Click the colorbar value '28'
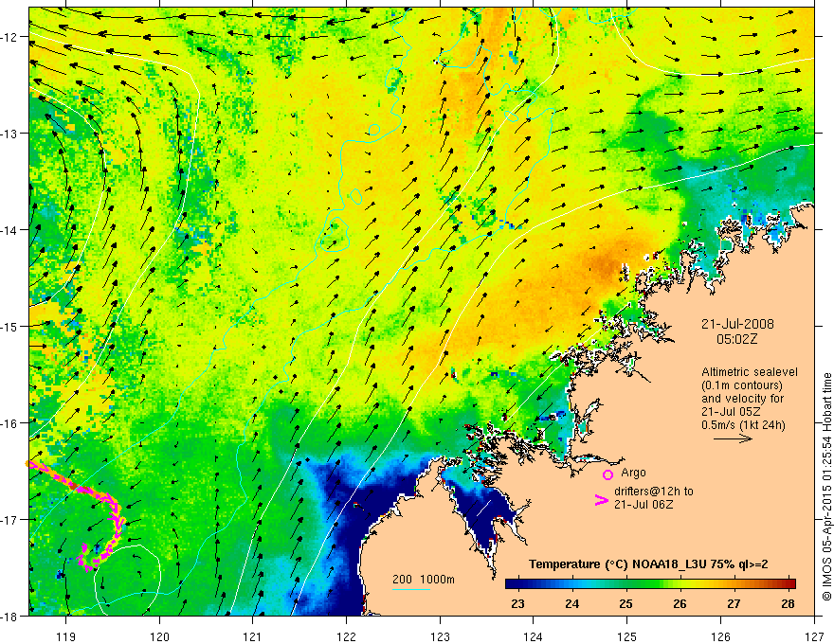The image size is (834, 644). 789,603
